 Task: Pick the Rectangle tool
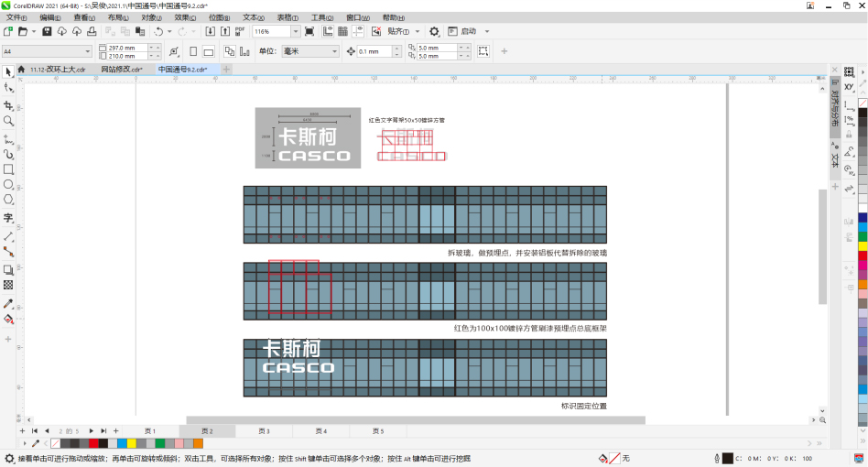(8, 169)
